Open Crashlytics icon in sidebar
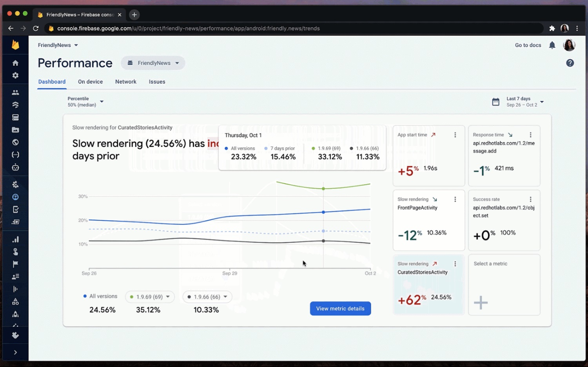Image resolution: width=588 pixels, height=367 pixels. tap(15, 184)
